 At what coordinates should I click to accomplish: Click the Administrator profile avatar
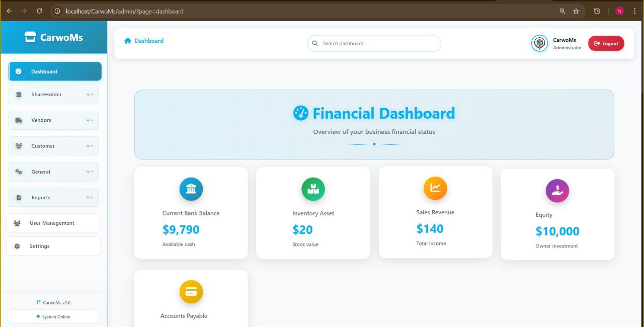[x=539, y=43]
